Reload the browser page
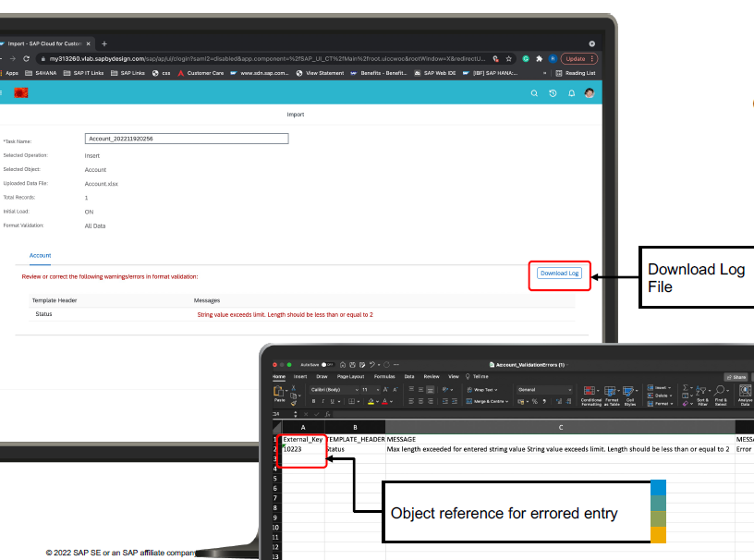This screenshot has height=560, width=754. point(27,59)
